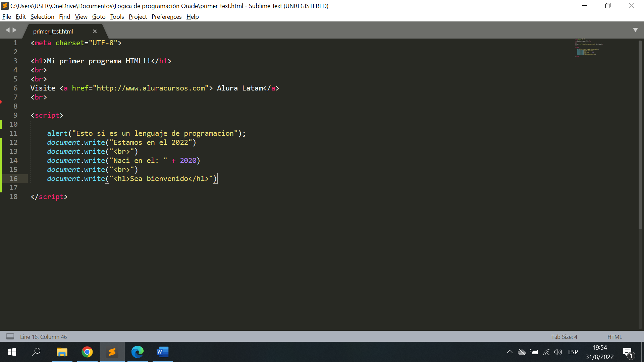Viewport: 644px width, 362px height.
Task: Open the Selection menu
Action: click(42, 17)
